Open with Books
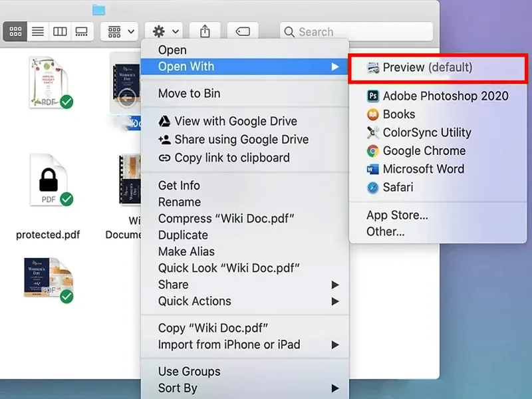Image resolution: width=532 pixels, height=399 pixels. pos(438,114)
